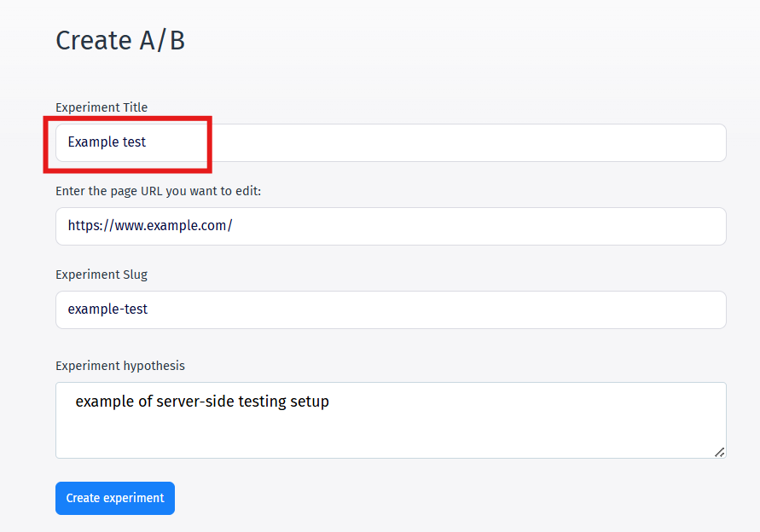Click the 'Experiment Slug' label
Image resolution: width=760 pixels, height=532 pixels.
(102, 275)
